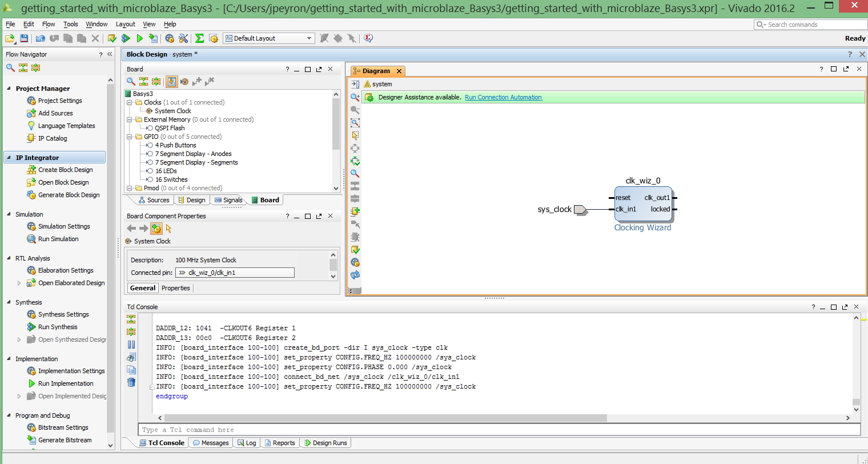Click the Validate Design checkmark icon in diagram toolbar
Image resolution: width=868 pixels, height=464 pixels.
(355, 250)
